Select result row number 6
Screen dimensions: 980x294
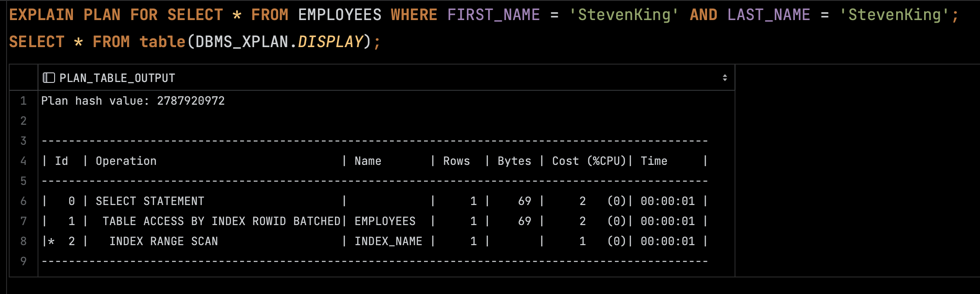(24, 201)
